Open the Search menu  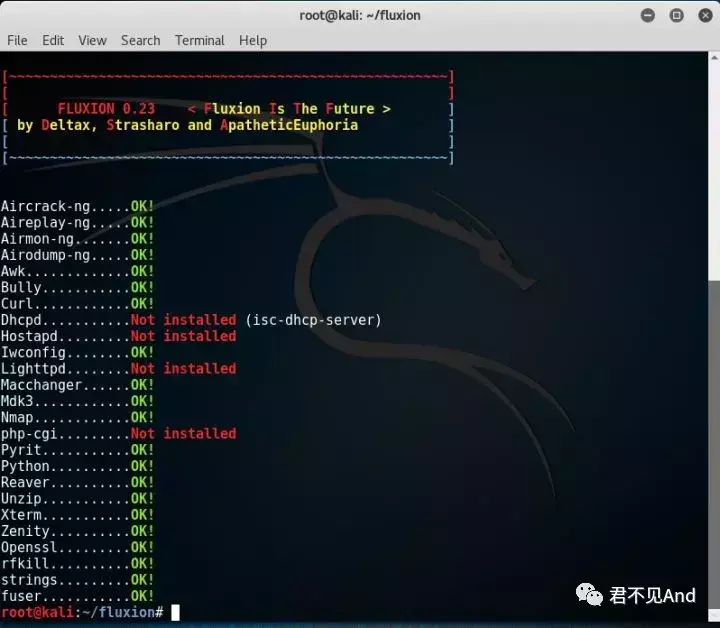(141, 40)
